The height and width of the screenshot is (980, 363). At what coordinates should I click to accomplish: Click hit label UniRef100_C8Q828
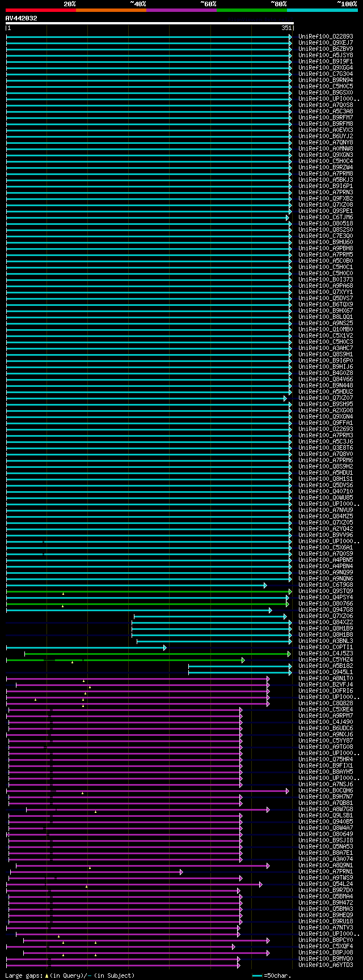click(x=326, y=704)
